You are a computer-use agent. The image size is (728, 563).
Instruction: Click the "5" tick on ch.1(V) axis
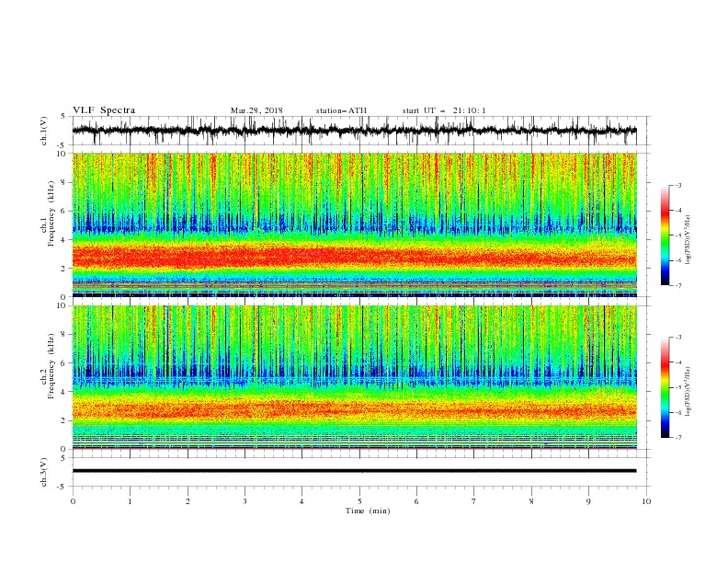click(64, 116)
